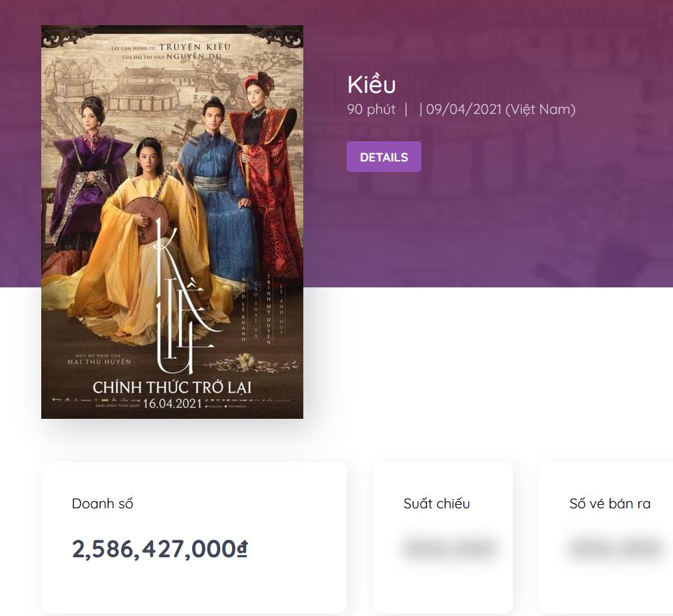The image size is (673, 616).
Task: Click the Số vé bán ra label
Action: click(609, 503)
